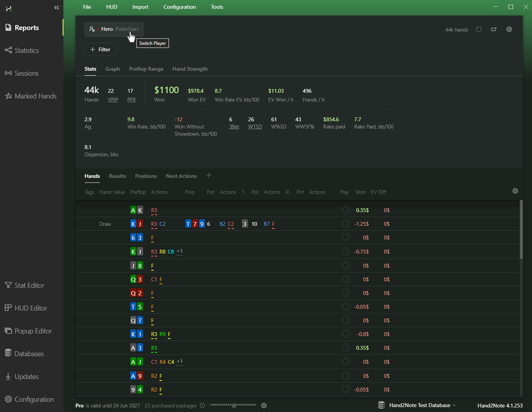
Task: Open sidebar Configuration settings
Action: 29,399
